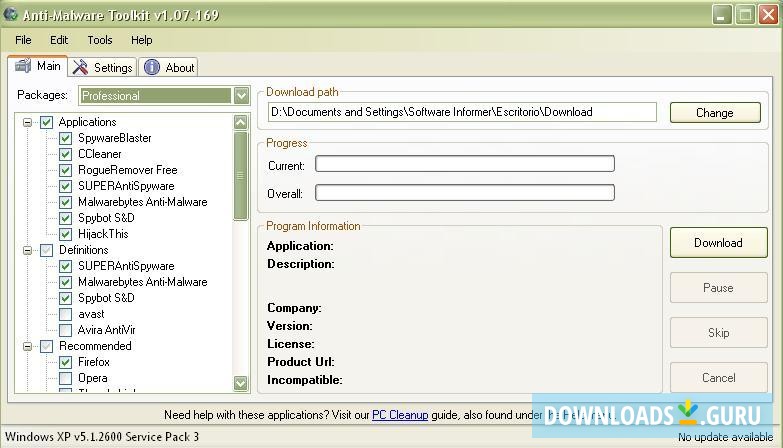Select the Opera tree label

93,378
